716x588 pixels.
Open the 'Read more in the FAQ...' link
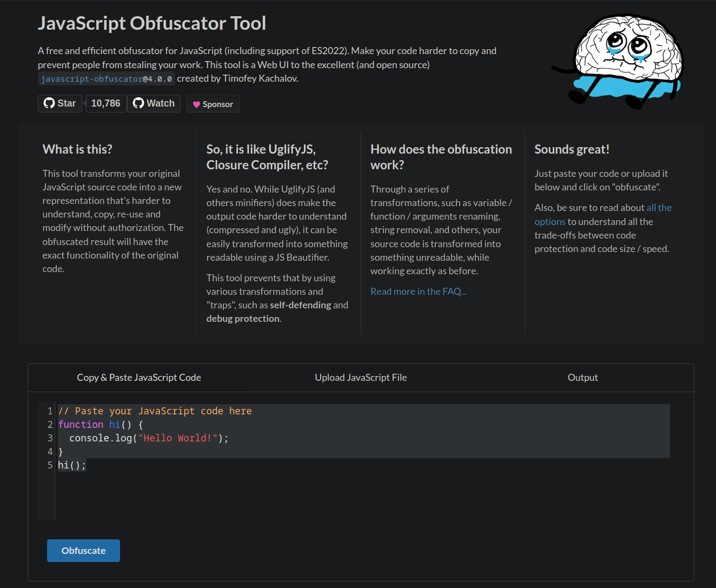pyautogui.click(x=419, y=292)
